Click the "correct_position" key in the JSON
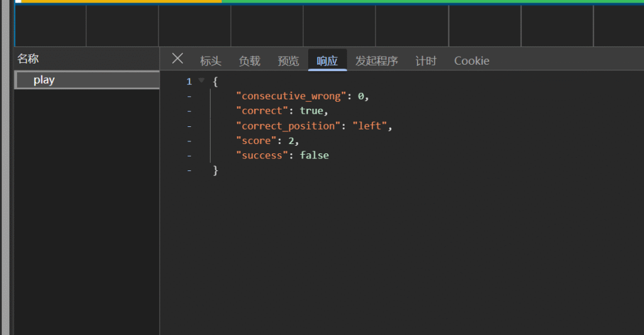 coord(289,126)
